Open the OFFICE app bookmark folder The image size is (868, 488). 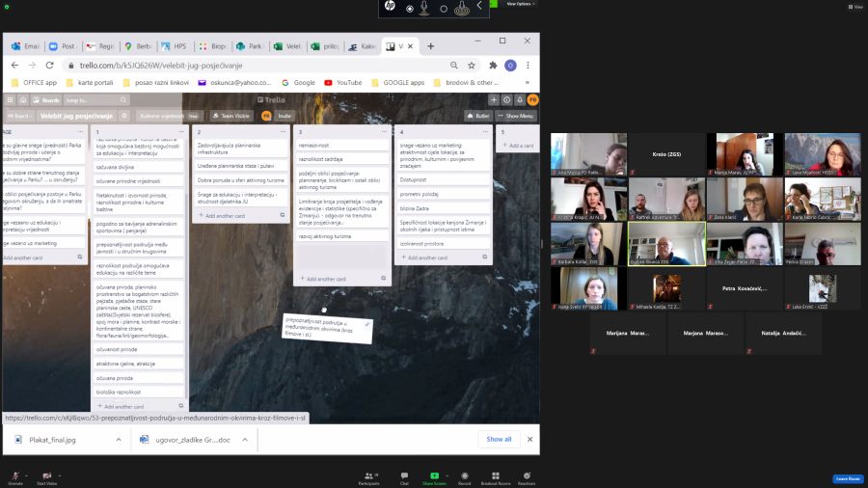coord(35,82)
